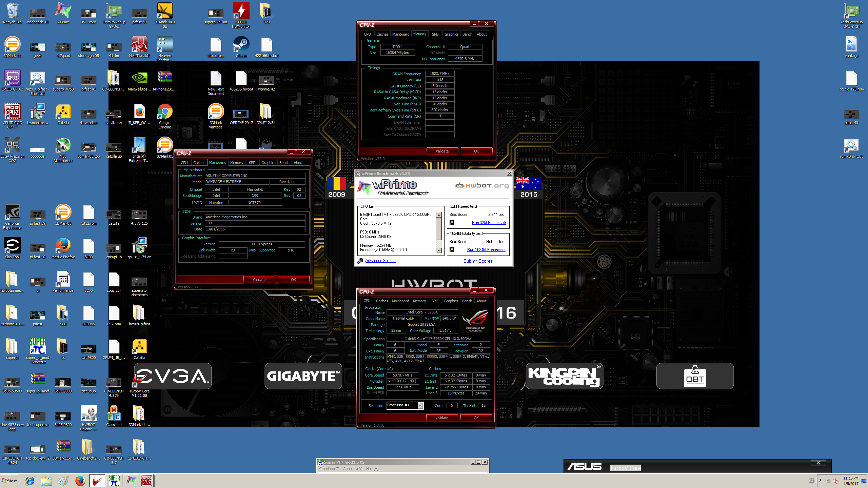Viewport: 868px width, 488px height.
Task: Open Bench tab in bottom CPU-Z window
Action: pos(467,301)
